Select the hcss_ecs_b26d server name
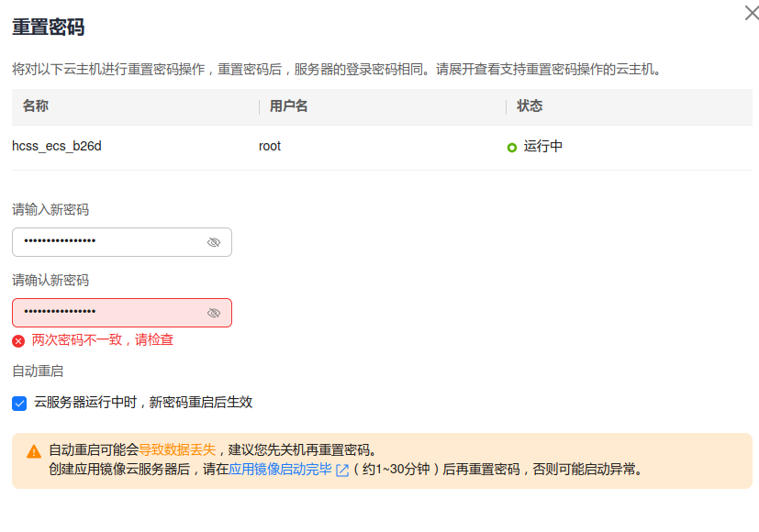The image size is (759, 532). [x=57, y=146]
